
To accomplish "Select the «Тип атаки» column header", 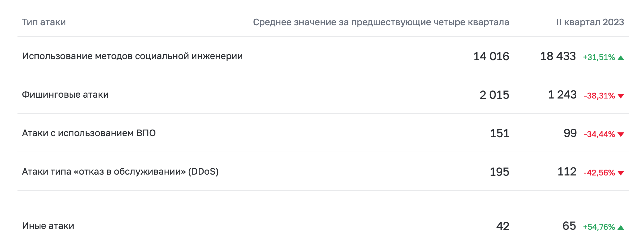I will point(44,22).
